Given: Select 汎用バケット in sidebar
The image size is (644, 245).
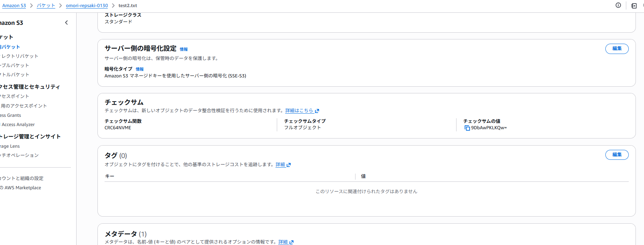Looking at the screenshot, I should pos(10,47).
